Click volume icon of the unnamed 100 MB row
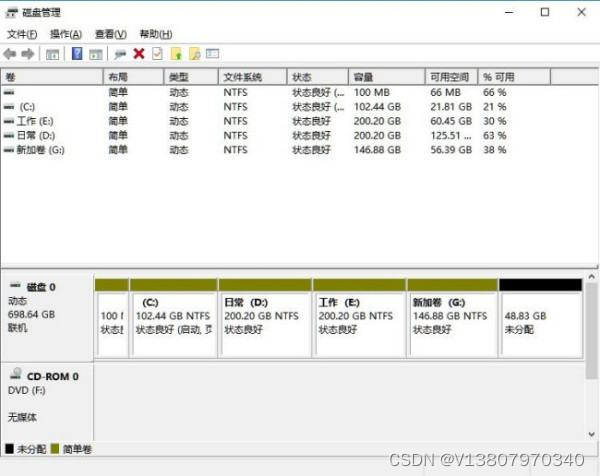 [x=9, y=93]
